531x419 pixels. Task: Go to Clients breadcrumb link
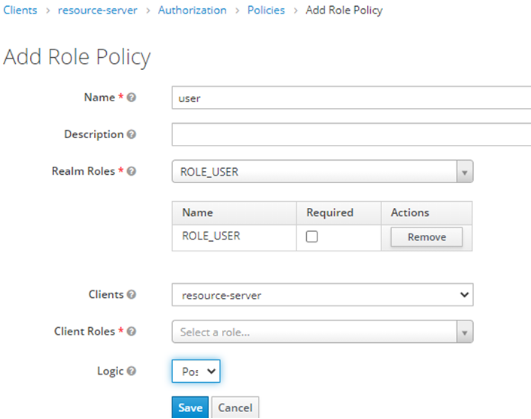pos(20,10)
